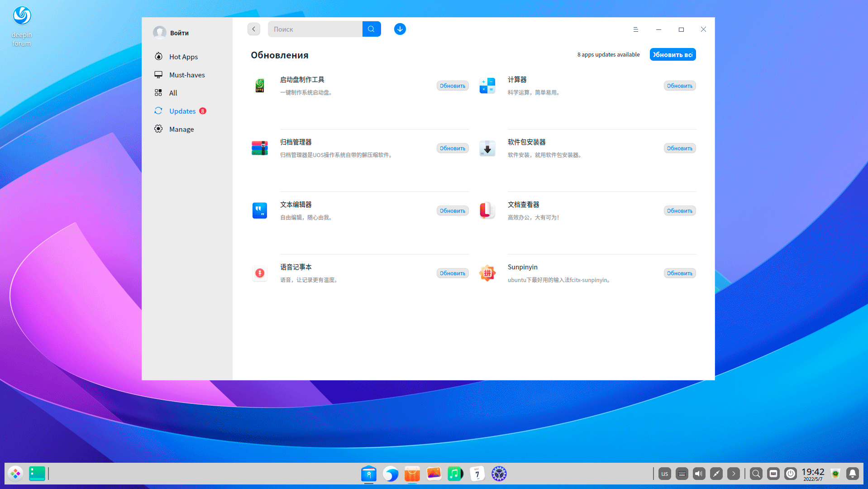The image size is (868, 489).
Task: Click the voice notes app icon
Action: click(260, 273)
